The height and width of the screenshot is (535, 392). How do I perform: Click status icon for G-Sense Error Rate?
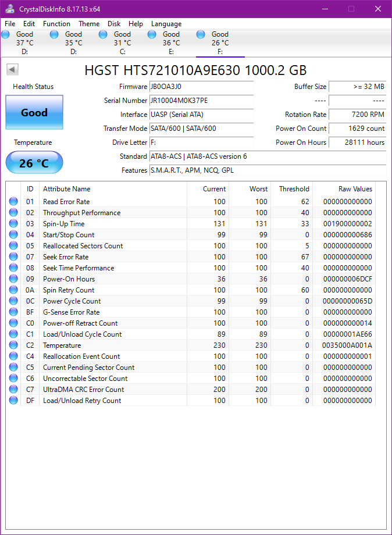click(x=13, y=312)
